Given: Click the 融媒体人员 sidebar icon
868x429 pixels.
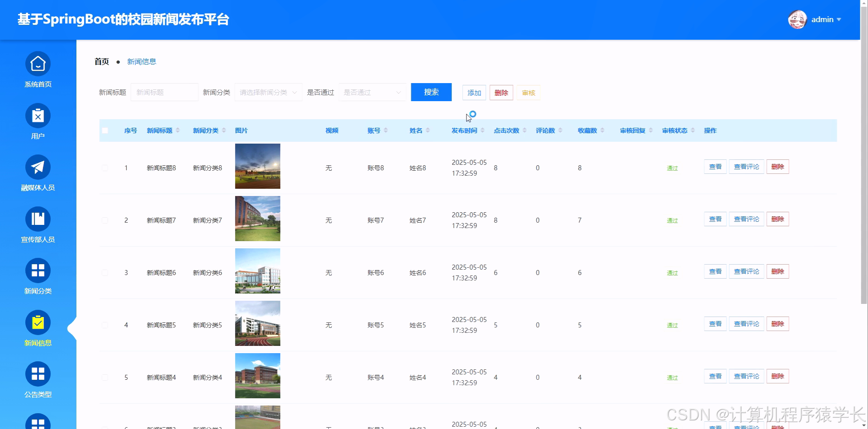Looking at the screenshot, I should coord(38,168).
